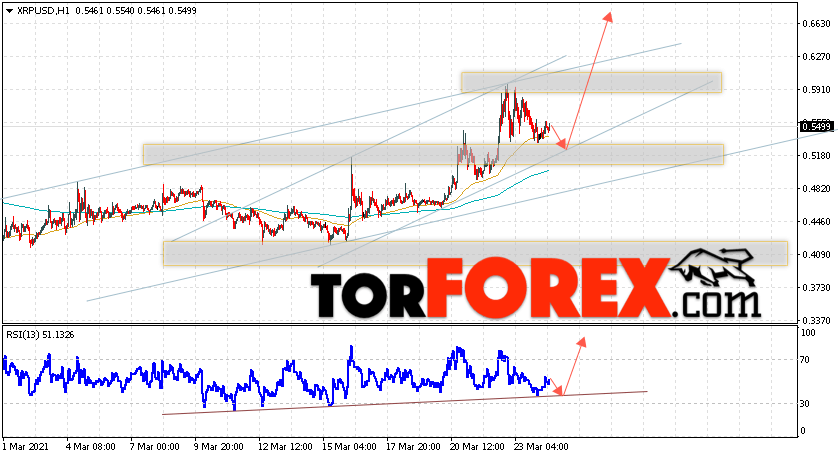Click the 0.3370 price axis label
Image resolution: width=838 pixels, height=458 pixels.
(817, 321)
